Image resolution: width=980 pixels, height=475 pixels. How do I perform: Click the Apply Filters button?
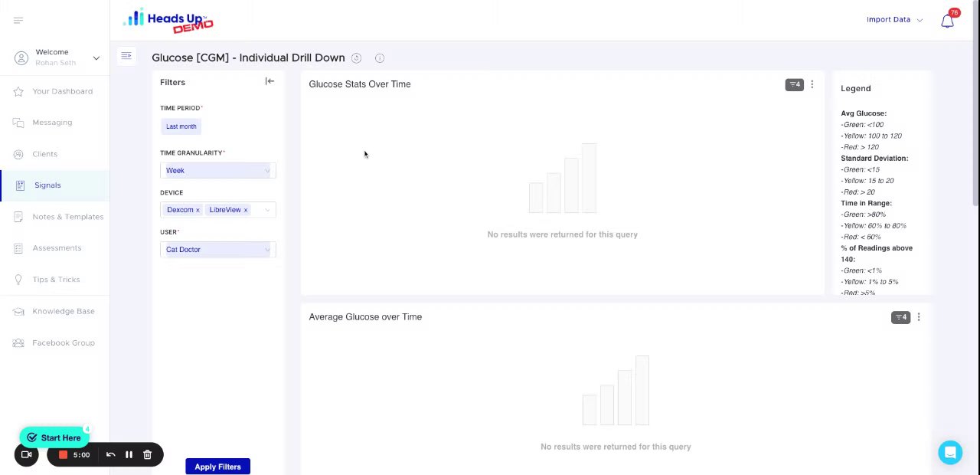[x=217, y=467]
